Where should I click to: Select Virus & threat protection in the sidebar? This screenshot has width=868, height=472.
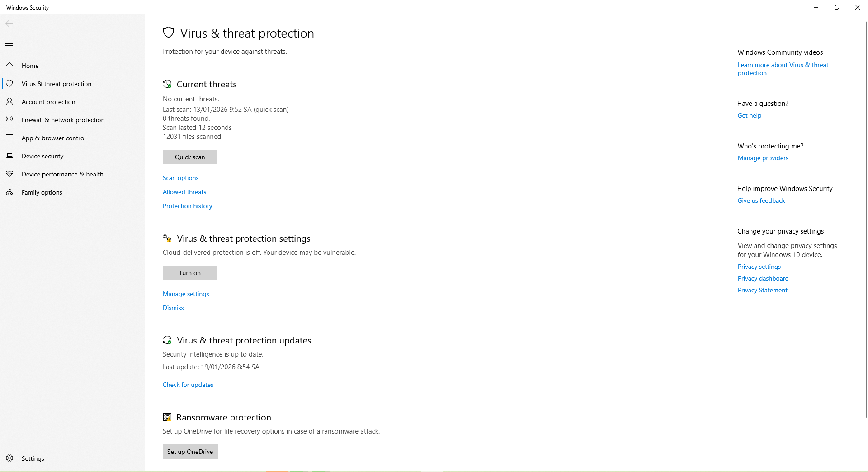[57, 84]
